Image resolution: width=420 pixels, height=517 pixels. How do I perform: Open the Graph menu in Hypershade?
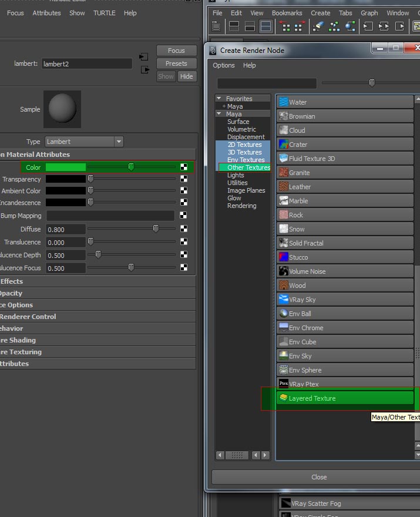[x=369, y=13]
